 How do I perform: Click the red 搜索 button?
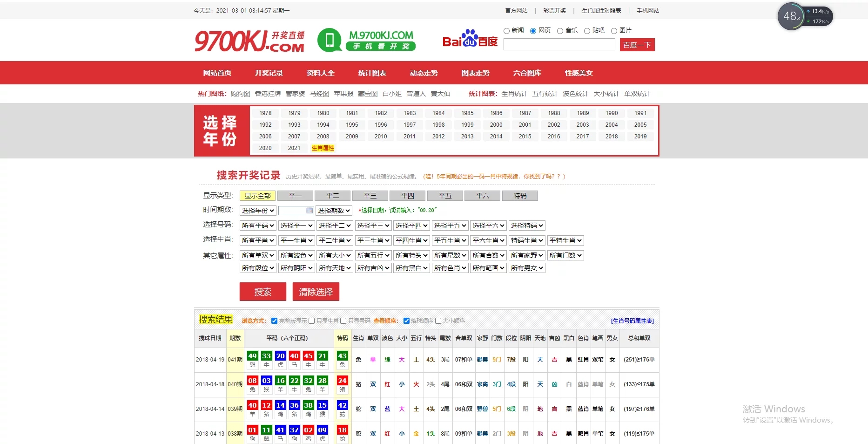[262, 292]
